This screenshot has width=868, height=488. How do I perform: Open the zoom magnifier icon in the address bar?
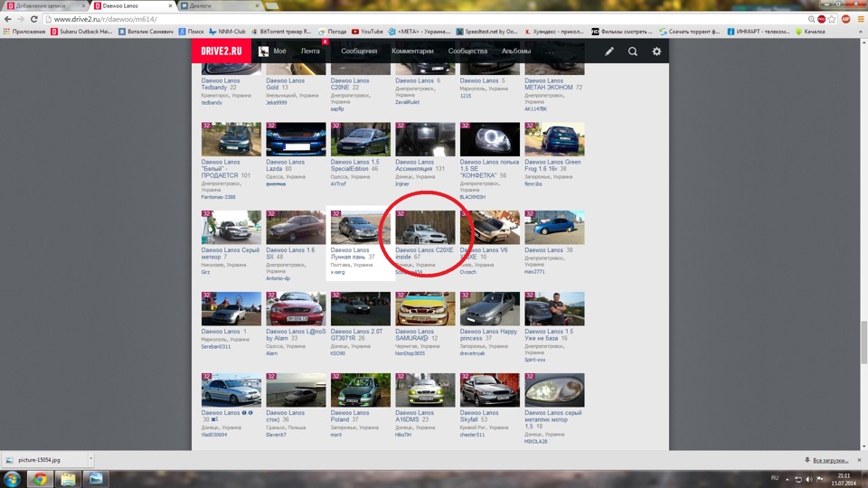(812, 19)
